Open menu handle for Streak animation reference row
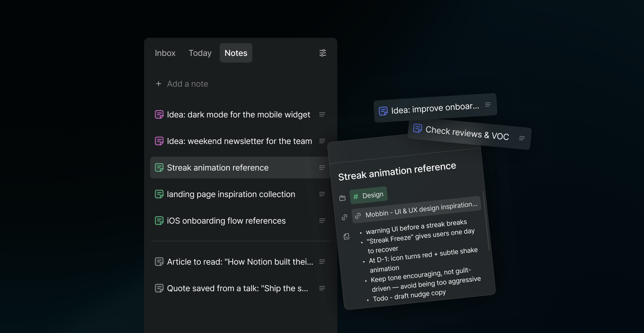This screenshot has height=333, width=644. pos(322,168)
